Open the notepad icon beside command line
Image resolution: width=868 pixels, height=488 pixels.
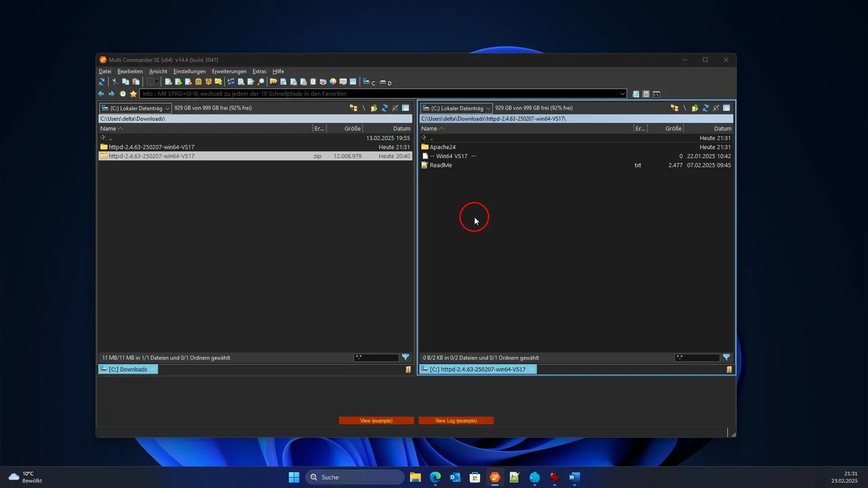point(636,94)
